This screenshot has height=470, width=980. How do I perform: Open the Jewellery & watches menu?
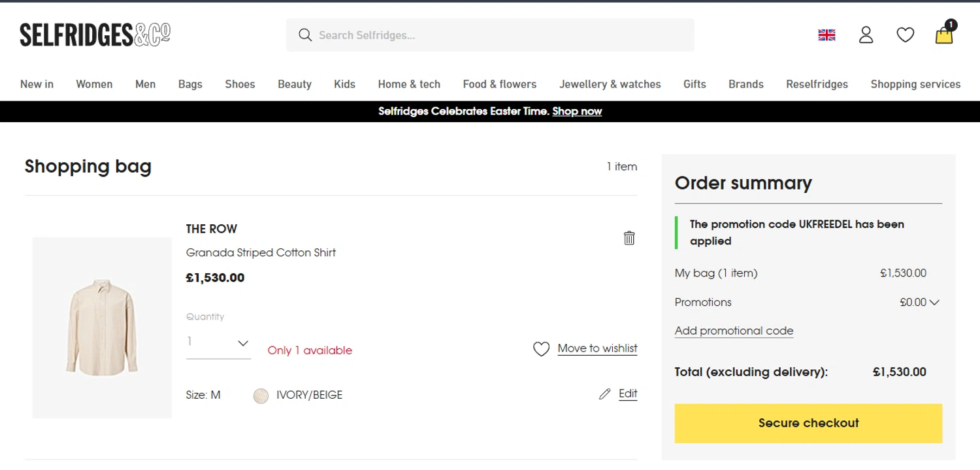610,84
